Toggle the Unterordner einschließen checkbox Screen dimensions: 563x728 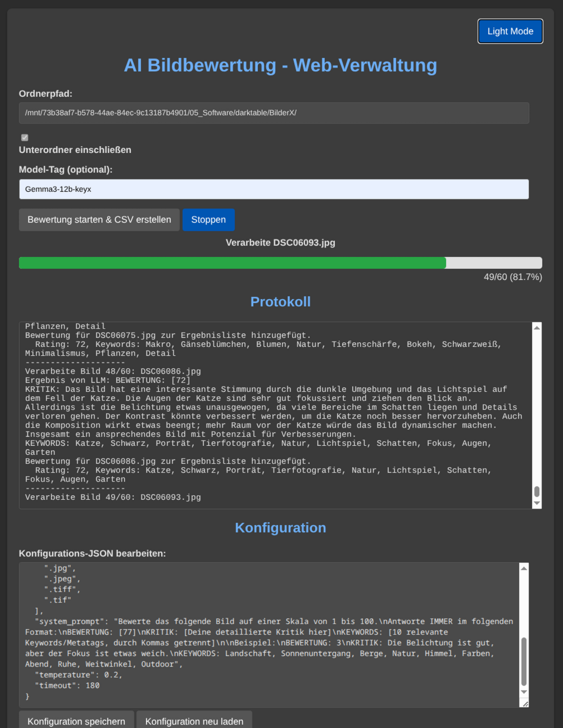pos(25,138)
